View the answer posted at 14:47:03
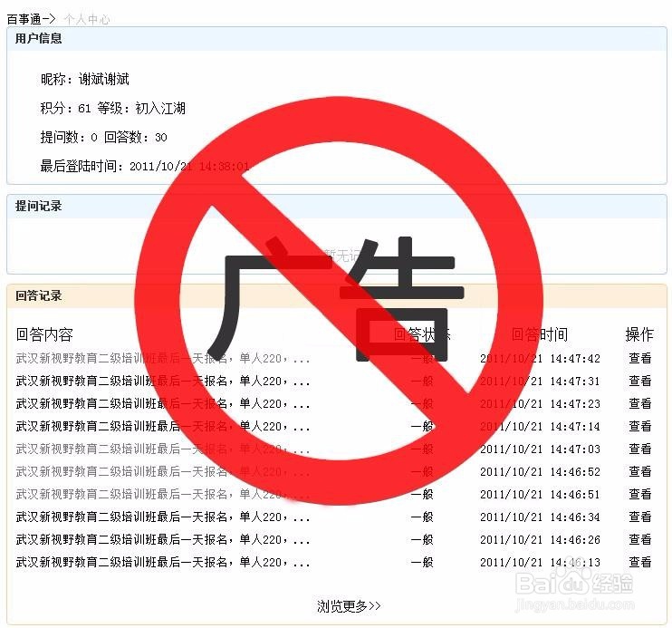The height and width of the screenshot is (628, 672). 640,449
